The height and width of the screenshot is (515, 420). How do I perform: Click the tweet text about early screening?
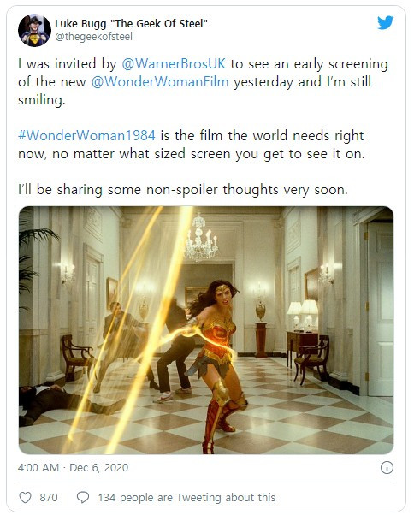[203, 82]
